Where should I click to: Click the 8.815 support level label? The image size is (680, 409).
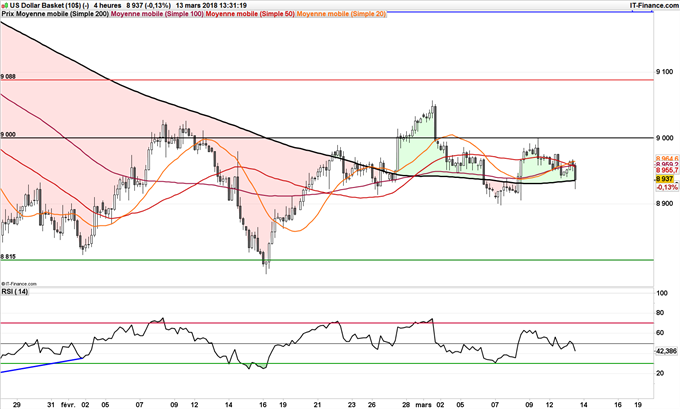(x=8, y=257)
